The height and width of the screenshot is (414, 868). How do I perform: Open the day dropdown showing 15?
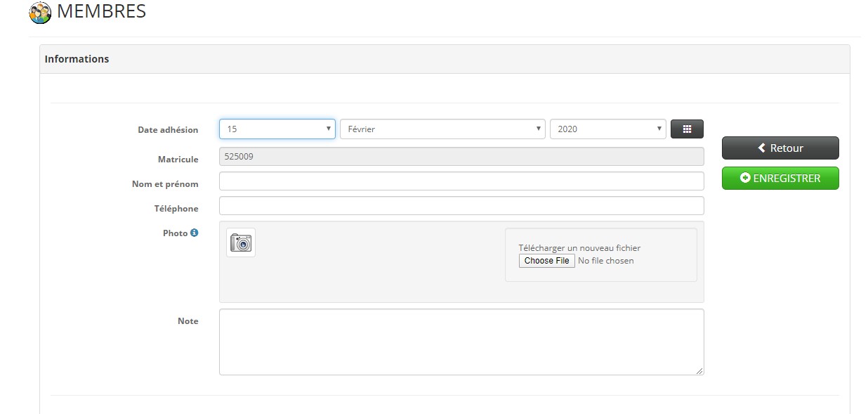coord(277,129)
